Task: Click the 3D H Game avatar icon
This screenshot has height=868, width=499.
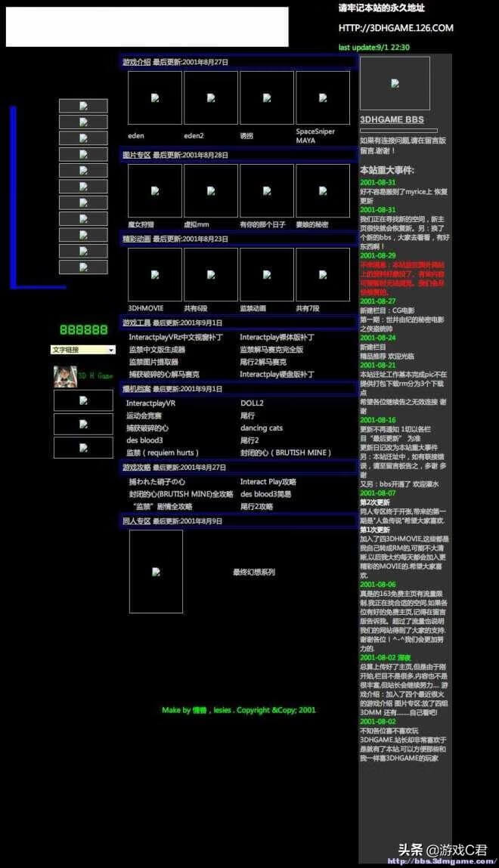Action: coord(65,376)
